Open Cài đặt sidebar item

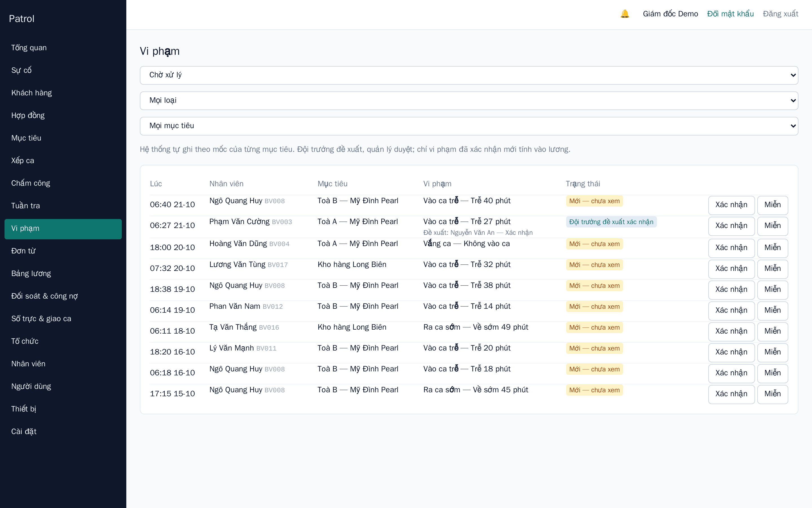pos(63,432)
